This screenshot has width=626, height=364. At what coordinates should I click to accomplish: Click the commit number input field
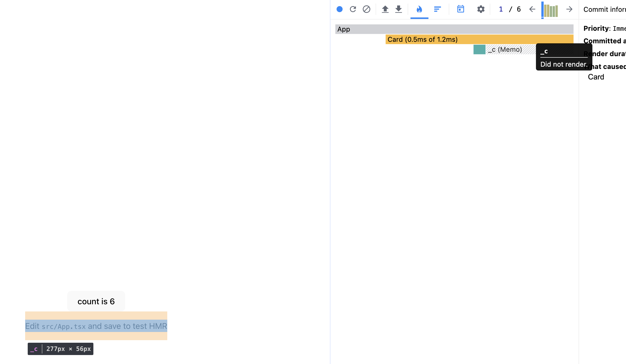coord(501,9)
